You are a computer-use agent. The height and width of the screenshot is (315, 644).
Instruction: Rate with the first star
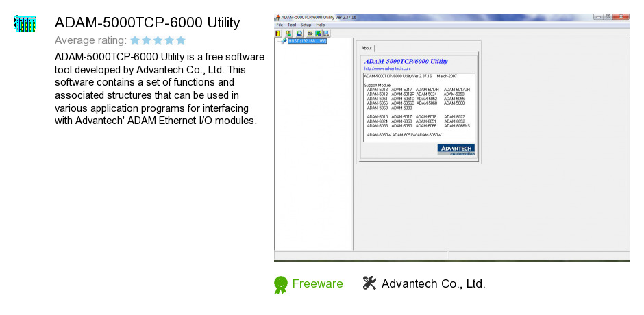pos(135,40)
